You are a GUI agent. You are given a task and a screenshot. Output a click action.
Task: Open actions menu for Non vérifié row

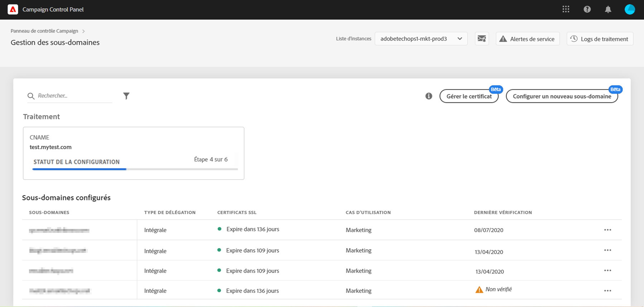[x=607, y=291]
